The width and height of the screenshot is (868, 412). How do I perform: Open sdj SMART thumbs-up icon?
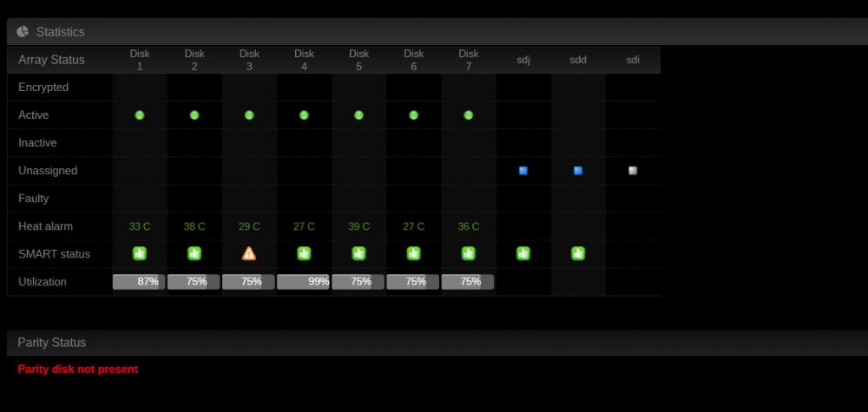tap(523, 253)
